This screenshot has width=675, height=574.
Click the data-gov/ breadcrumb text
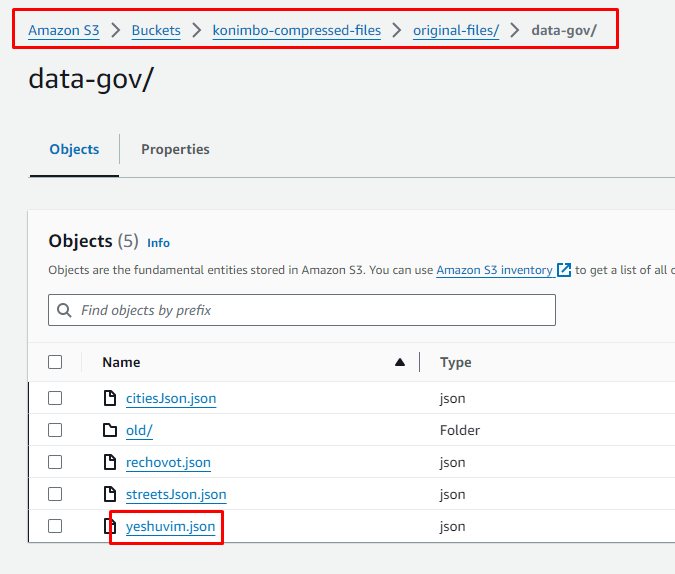[564, 31]
